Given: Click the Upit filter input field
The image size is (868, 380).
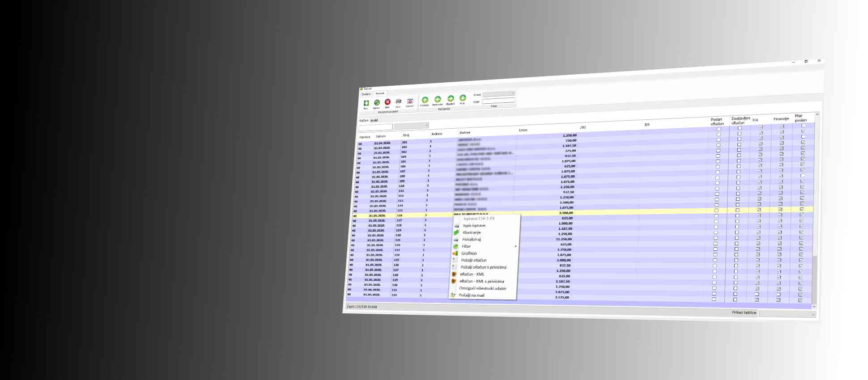Looking at the screenshot, I should coord(498,101).
